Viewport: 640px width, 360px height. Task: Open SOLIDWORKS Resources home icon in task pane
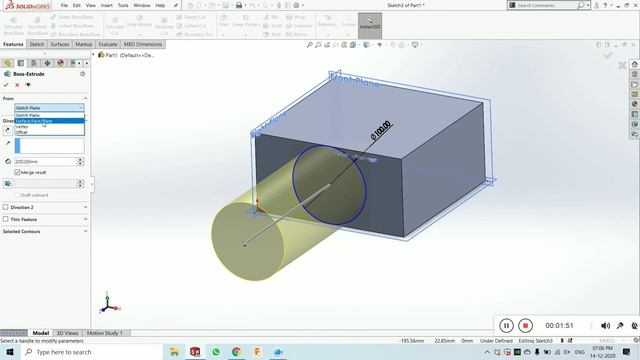[634, 64]
